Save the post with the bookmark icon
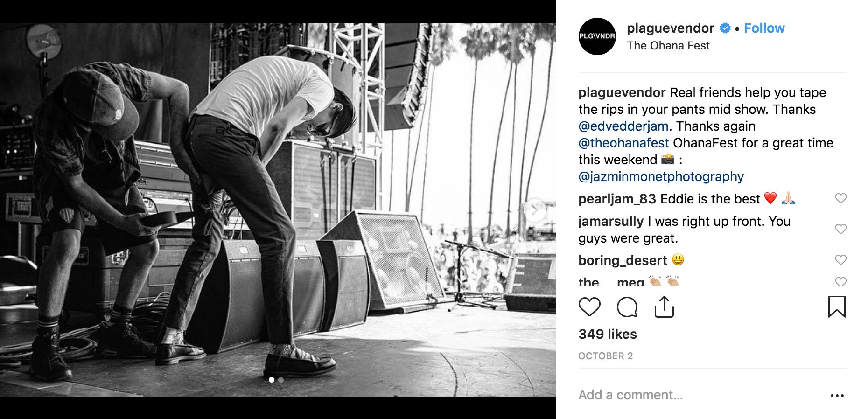 click(x=837, y=307)
